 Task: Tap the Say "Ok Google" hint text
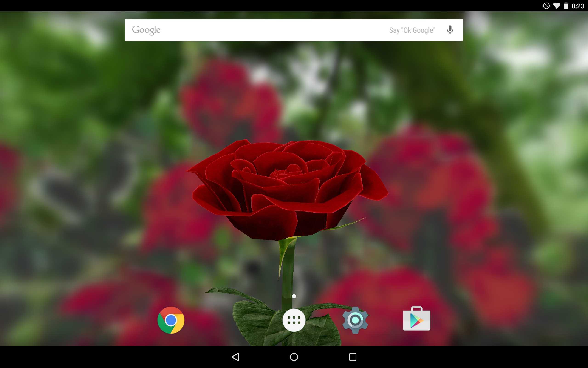coord(412,30)
